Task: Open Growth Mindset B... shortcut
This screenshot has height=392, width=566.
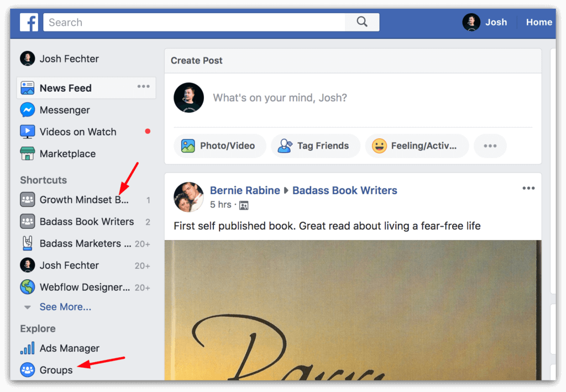Action: 84,200
